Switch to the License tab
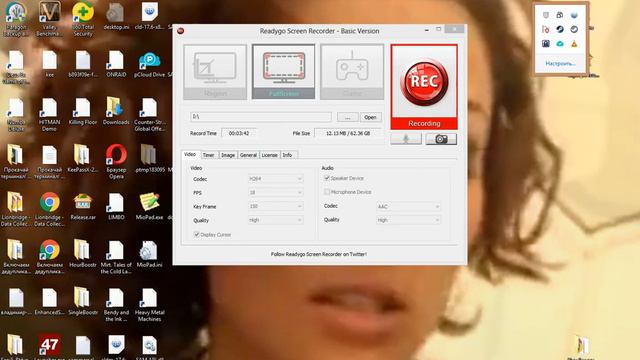Screen dimensions: 640x360 (x=269, y=155)
